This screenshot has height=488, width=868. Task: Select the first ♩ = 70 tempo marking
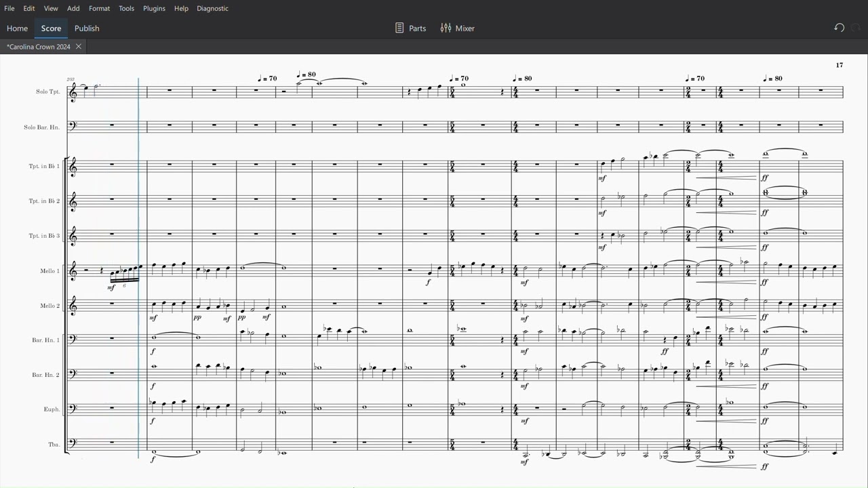(x=267, y=79)
